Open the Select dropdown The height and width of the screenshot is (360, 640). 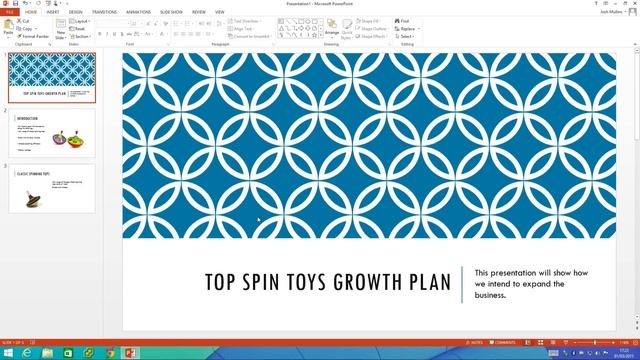[x=404, y=36]
